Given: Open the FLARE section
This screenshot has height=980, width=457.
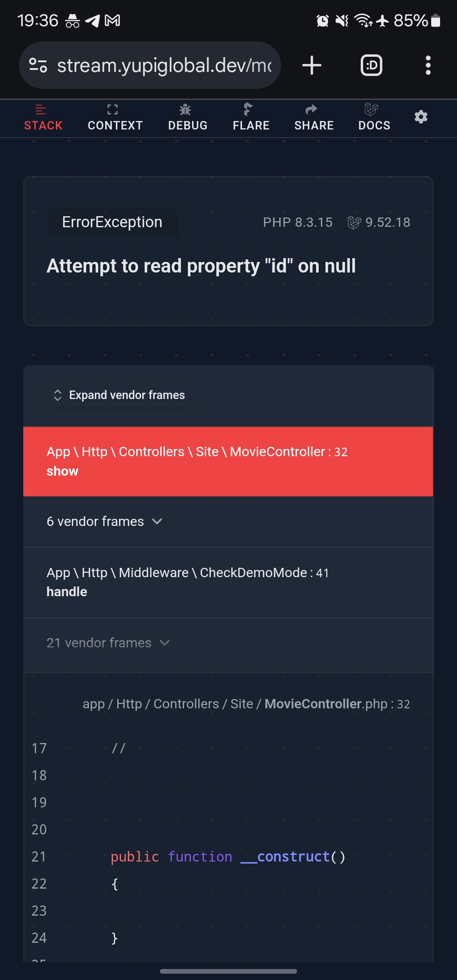Looking at the screenshot, I should pos(251,118).
